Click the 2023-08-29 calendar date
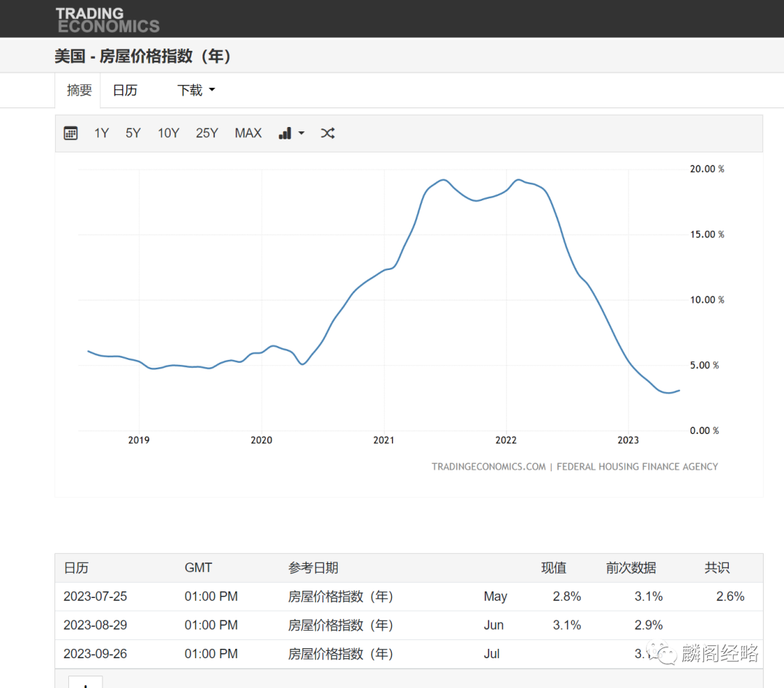 pos(95,625)
